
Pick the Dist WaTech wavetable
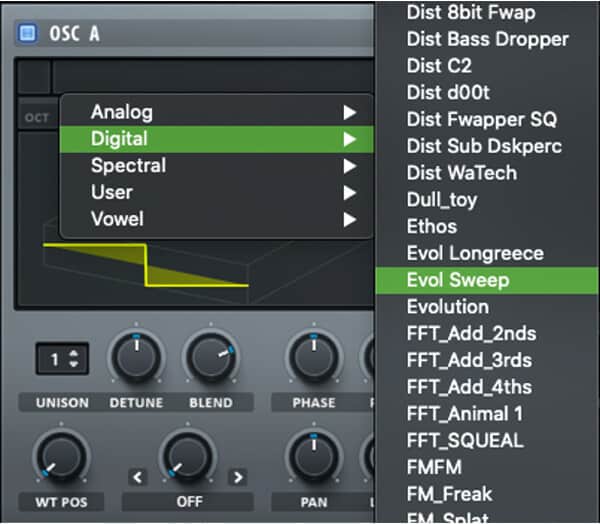487,173
